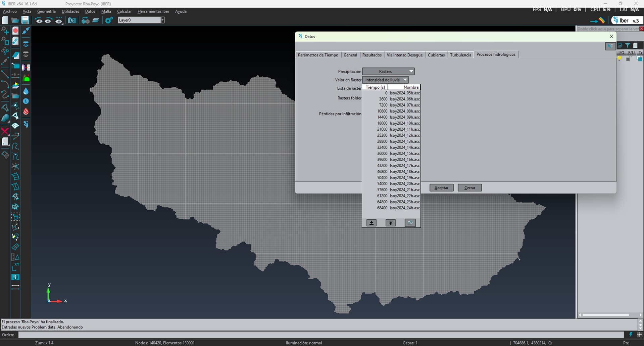Screen dimensions: 644x346
Task: Toggle Layer0 transparency icon
Action: (x=640, y=59)
